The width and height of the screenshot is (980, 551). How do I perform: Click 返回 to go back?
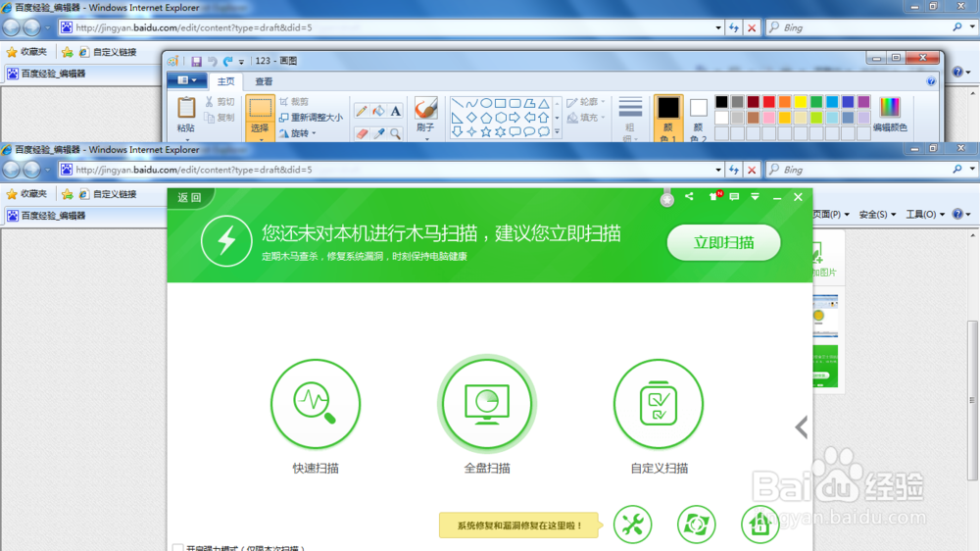point(189,198)
